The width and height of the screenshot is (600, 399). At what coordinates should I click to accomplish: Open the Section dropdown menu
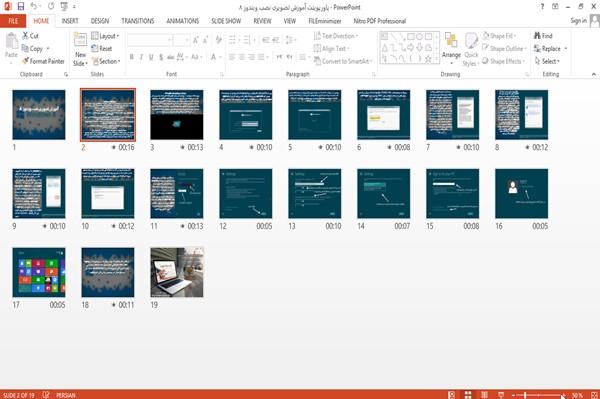[x=106, y=61]
